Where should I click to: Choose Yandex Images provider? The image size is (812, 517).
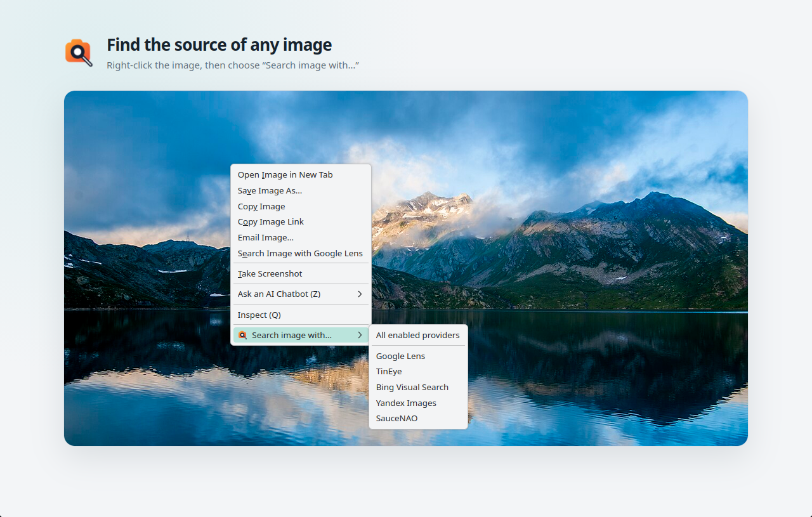click(x=418, y=403)
